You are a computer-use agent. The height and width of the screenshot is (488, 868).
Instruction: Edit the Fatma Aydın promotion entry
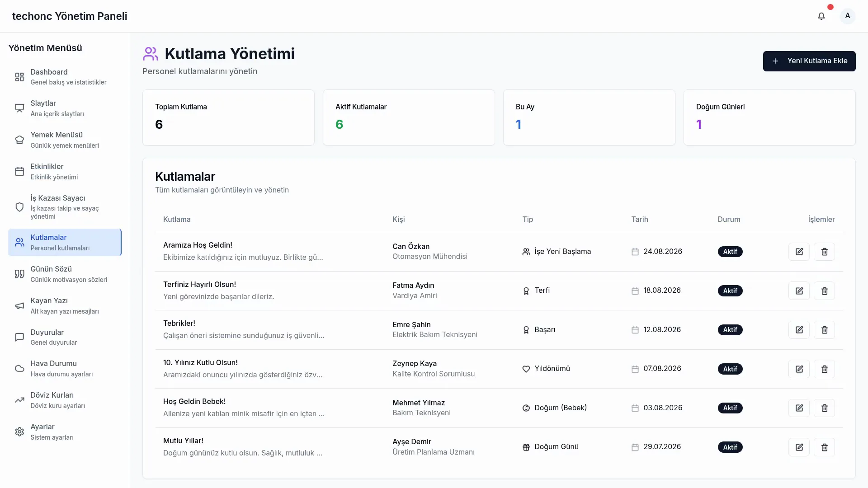799,291
